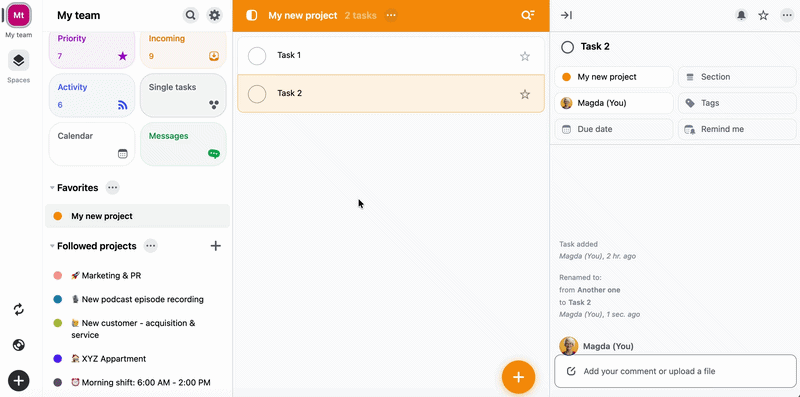Open the My team avatar
Screen dimensions: 800x397
(19, 15)
